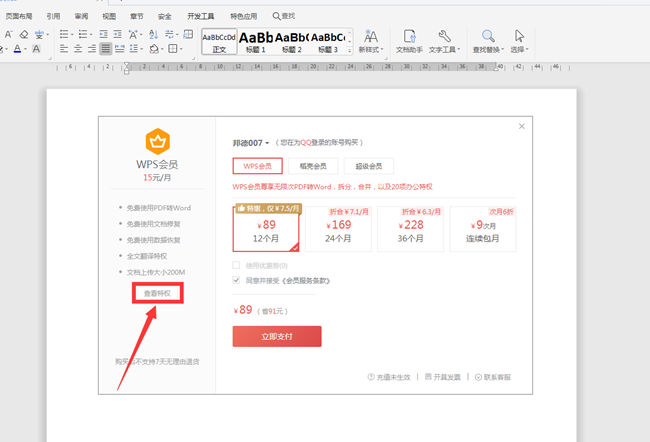Open the 选择 select tool

519,41
